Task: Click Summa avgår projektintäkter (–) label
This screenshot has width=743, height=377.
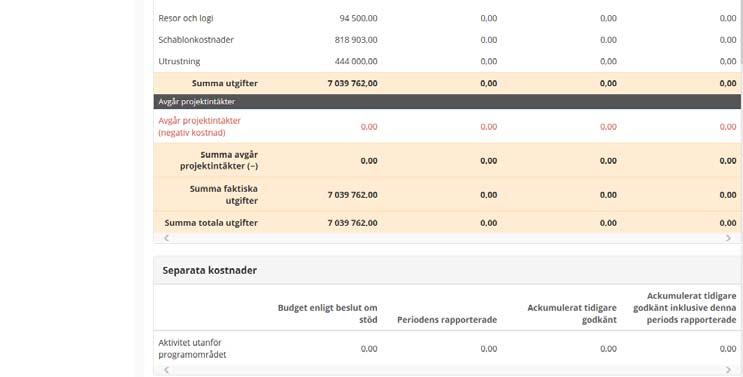Action: (x=219, y=161)
